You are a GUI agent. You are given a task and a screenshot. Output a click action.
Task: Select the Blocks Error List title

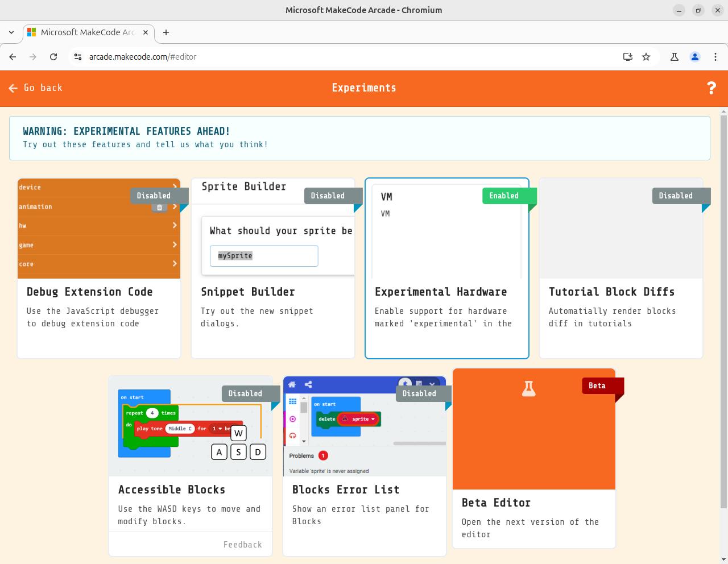coord(346,490)
